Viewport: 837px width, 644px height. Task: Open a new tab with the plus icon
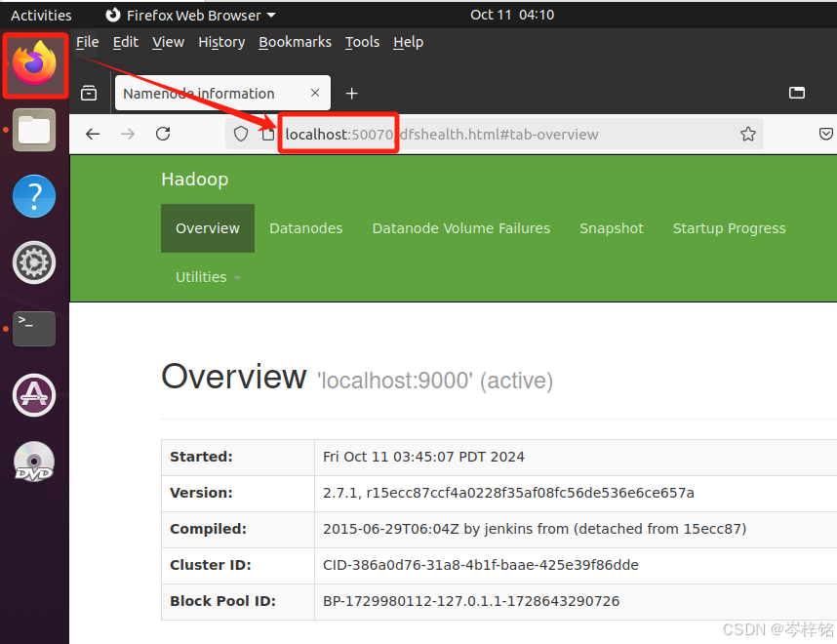click(x=351, y=94)
